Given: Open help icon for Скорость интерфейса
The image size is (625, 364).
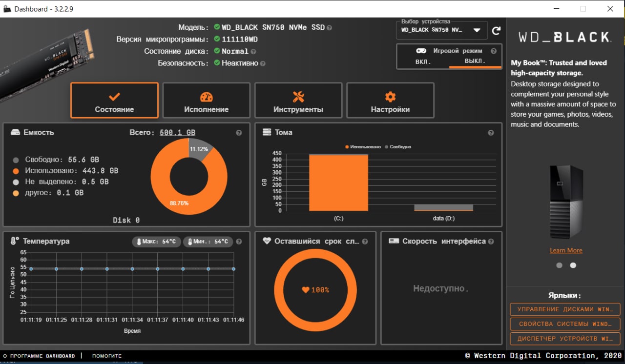Looking at the screenshot, I should coord(491,242).
